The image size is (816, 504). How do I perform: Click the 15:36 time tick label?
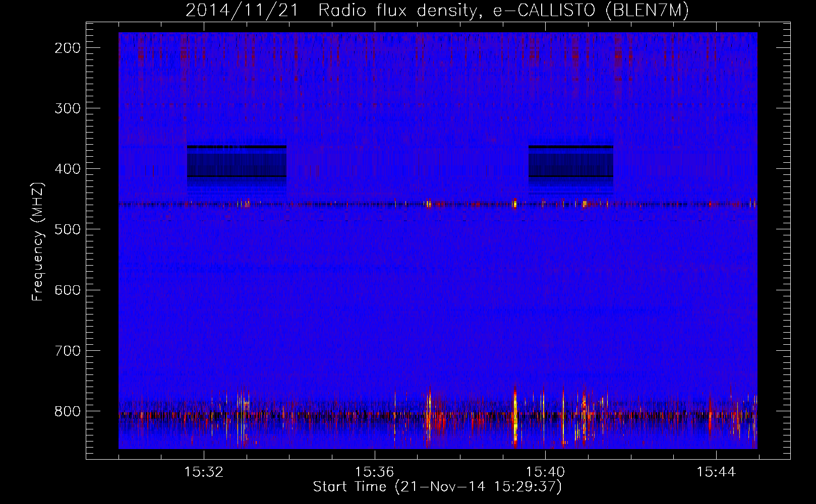pos(374,472)
